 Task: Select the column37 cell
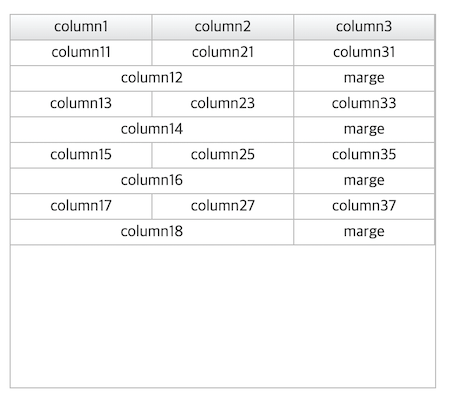click(x=364, y=206)
